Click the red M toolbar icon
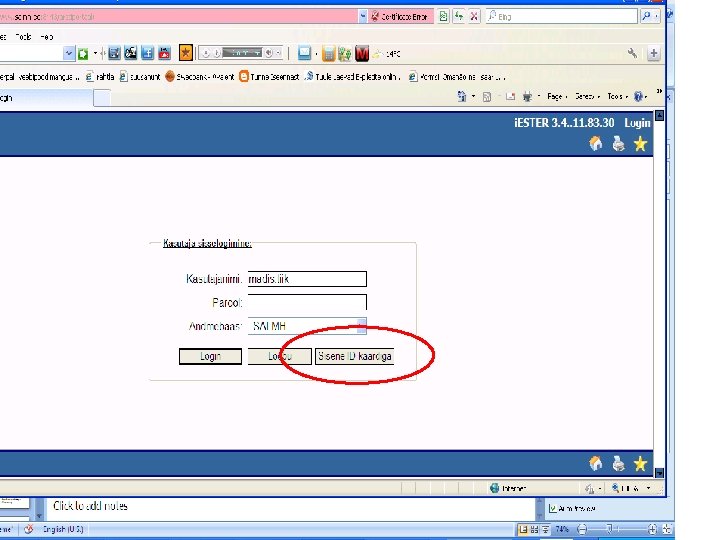720x540 pixels. (362, 54)
